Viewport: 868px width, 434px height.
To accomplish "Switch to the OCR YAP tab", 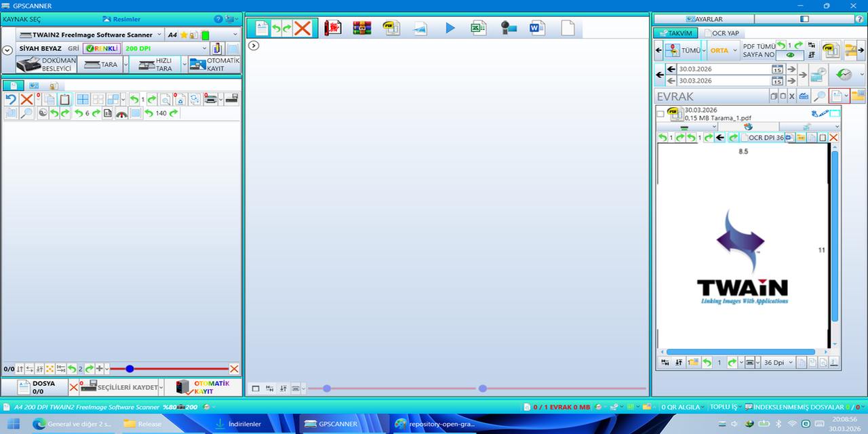I will (724, 33).
